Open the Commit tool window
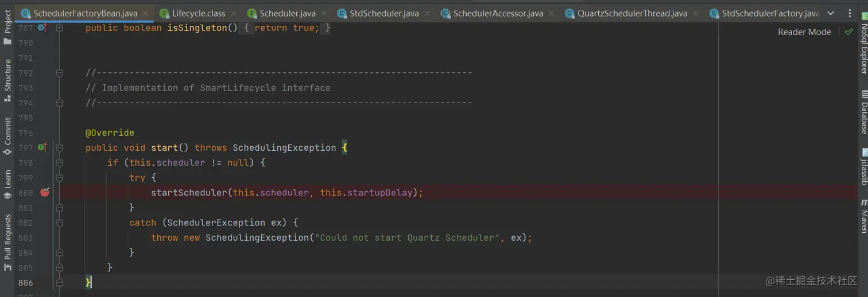Screen dimensions: 868x297 click(7, 136)
